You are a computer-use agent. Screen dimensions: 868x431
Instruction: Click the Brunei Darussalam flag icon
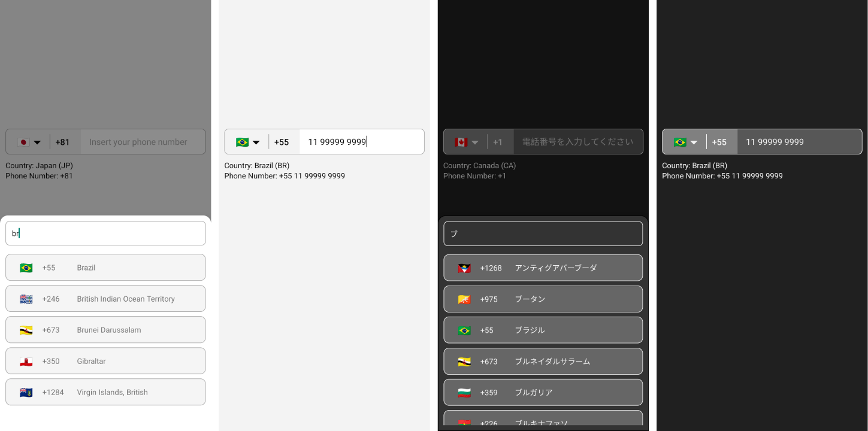[26, 330]
